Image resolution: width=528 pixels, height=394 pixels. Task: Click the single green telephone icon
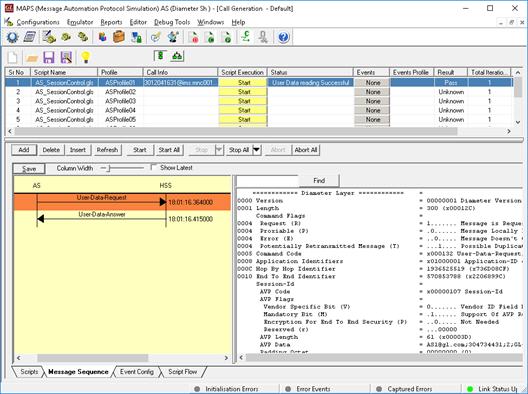click(x=66, y=37)
